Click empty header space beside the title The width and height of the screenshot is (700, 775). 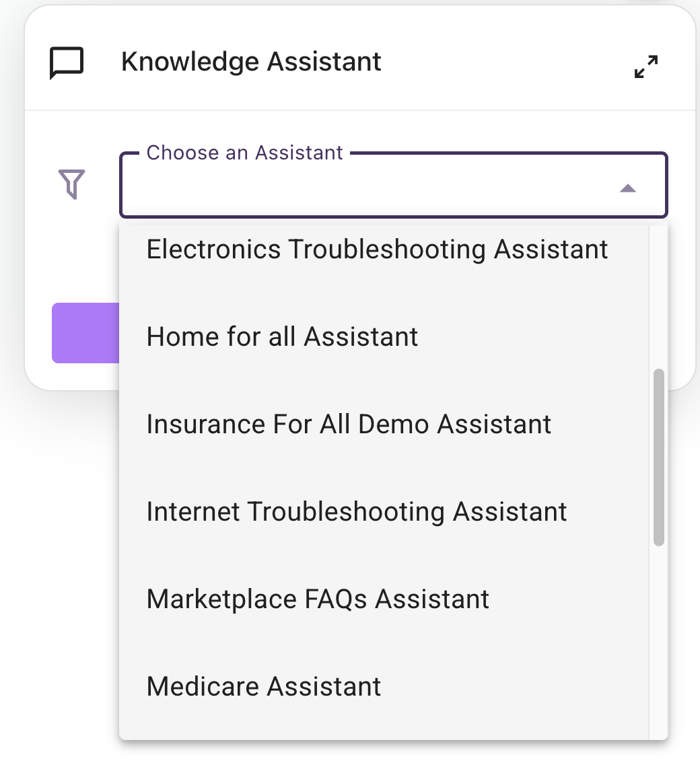(x=505, y=62)
